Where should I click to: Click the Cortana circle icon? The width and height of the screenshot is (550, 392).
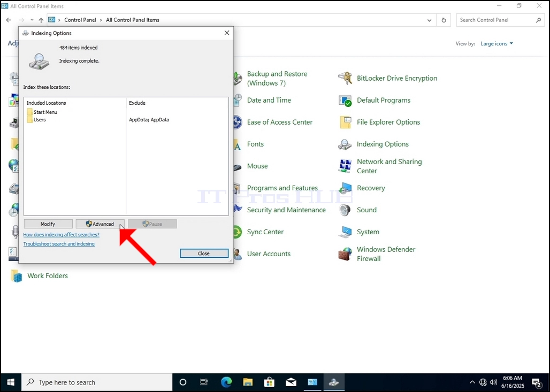pyautogui.click(x=183, y=382)
